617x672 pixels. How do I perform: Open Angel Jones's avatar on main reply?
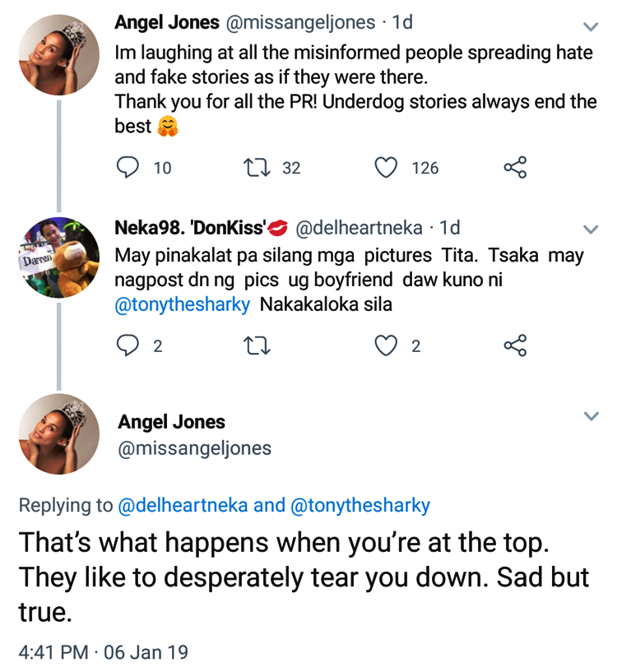point(58,435)
